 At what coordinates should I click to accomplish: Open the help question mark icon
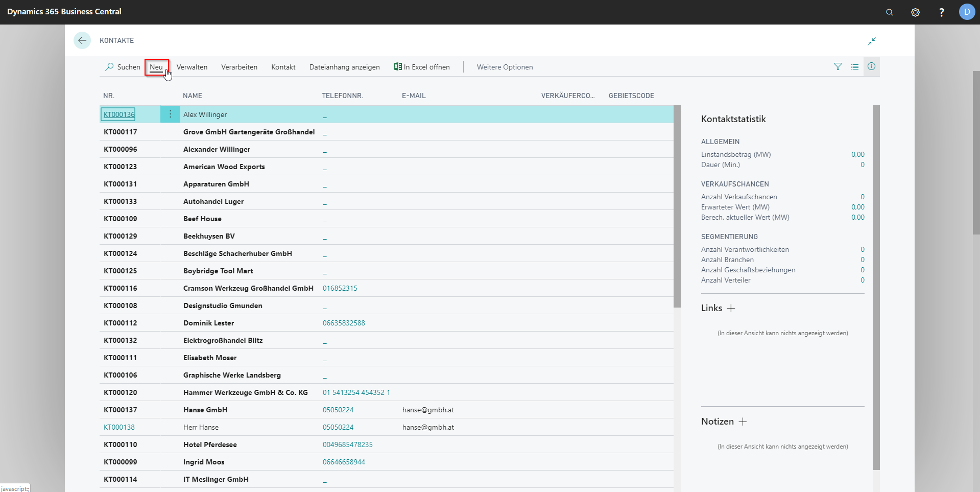click(941, 12)
